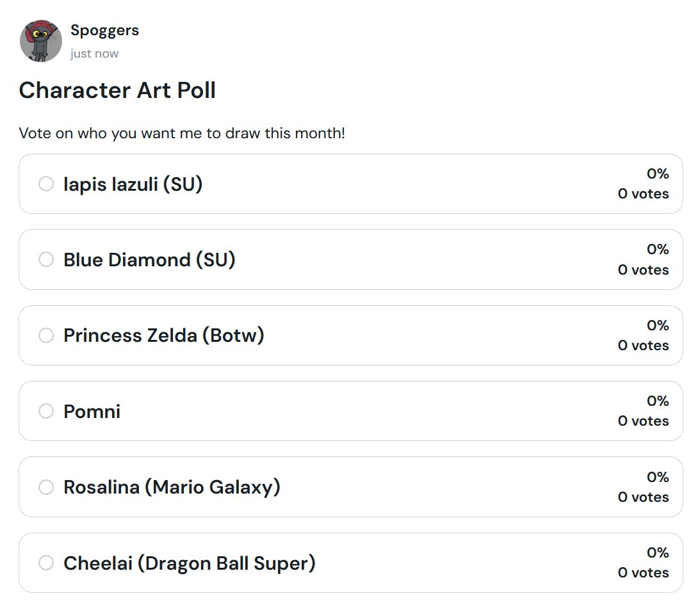Choose the Cheelai (Dragon Ball Super) radio button

(x=46, y=563)
